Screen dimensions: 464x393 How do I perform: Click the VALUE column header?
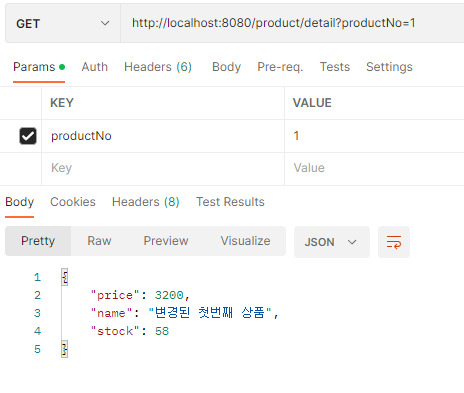coord(312,103)
